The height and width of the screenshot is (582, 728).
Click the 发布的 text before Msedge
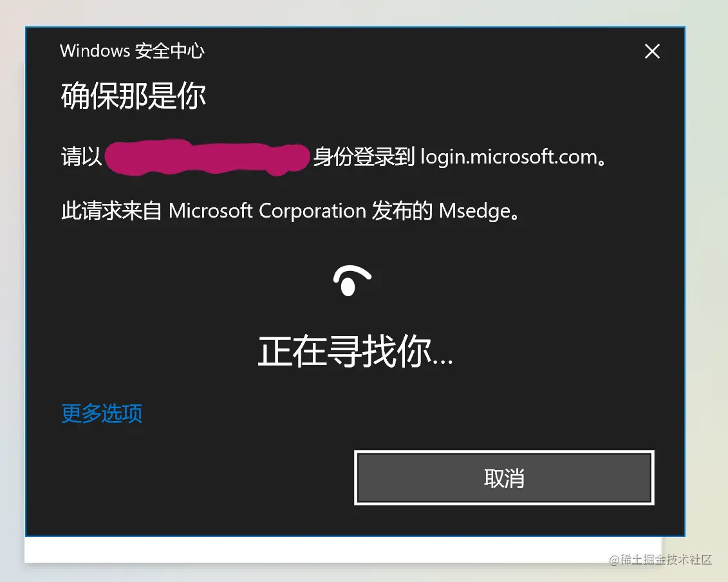(402, 211)
